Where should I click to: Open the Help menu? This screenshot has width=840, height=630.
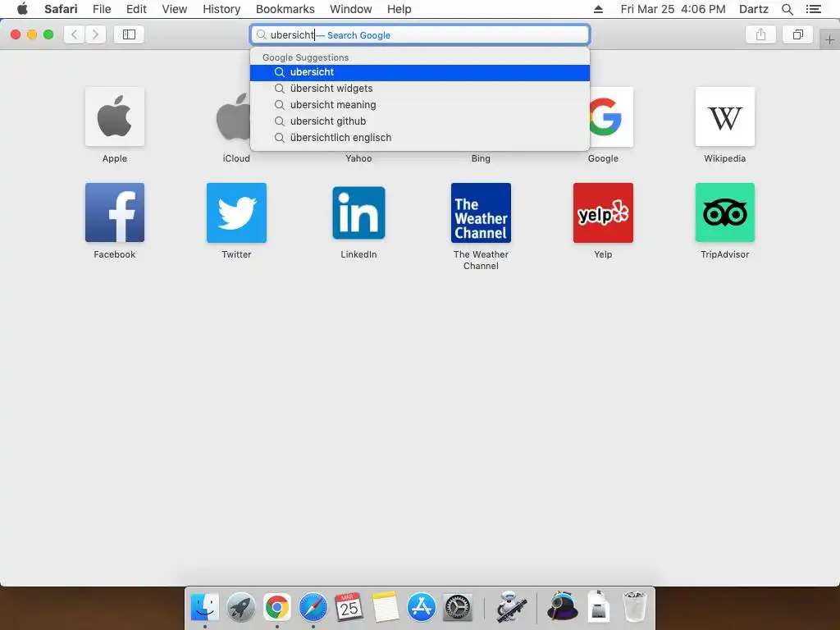click(399, 9)
